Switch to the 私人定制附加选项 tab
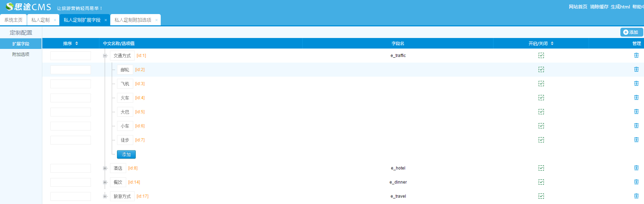Screen dimensions: 644x204 click(133, 20)
